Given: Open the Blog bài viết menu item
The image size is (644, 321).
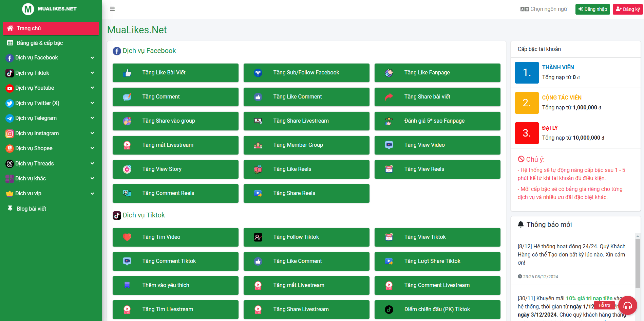Looking at the screenshot, I should tap(31, 209).
